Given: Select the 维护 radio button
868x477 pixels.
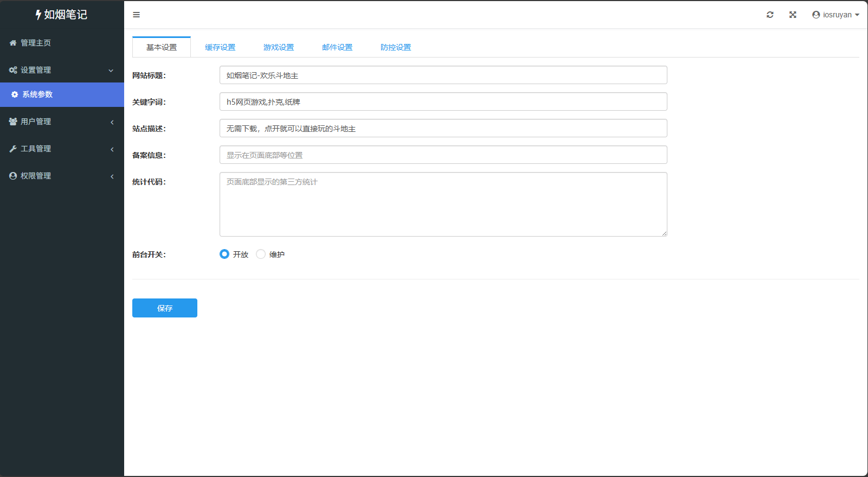Looking at the screenshot, I should (261, 254).
